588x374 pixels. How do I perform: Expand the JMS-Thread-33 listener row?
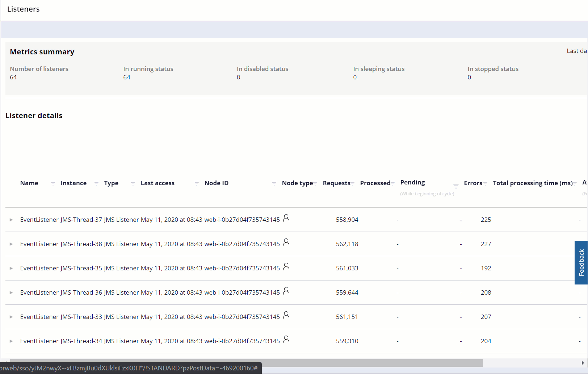coord(11,317)
